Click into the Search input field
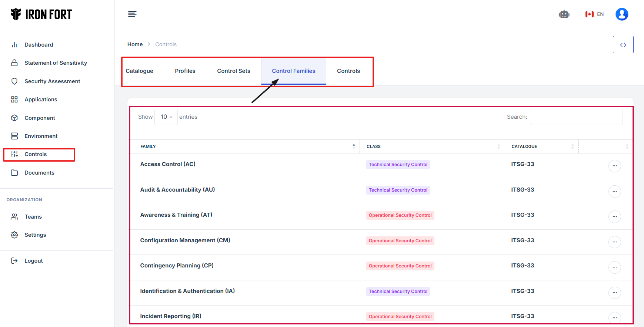Viewport: 644px width, 327px height. click(576, 117)
